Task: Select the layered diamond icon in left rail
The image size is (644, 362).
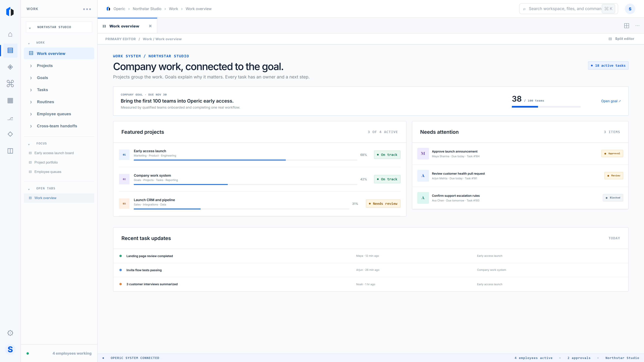Action: click(10, 67)
